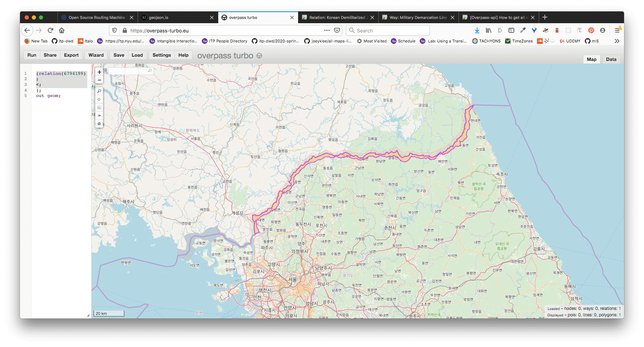Click the locate-me circle icon
The image size is (644, 347).
point(99,99)
